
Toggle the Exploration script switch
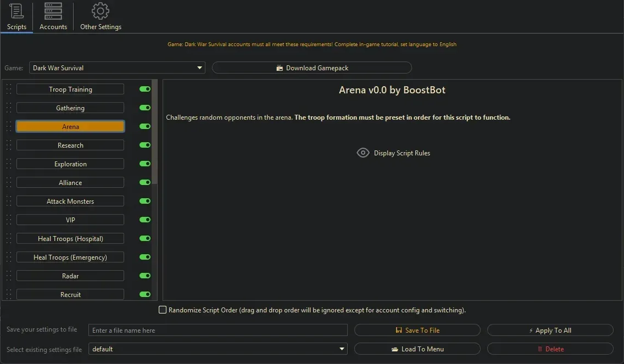click(145, 164)
